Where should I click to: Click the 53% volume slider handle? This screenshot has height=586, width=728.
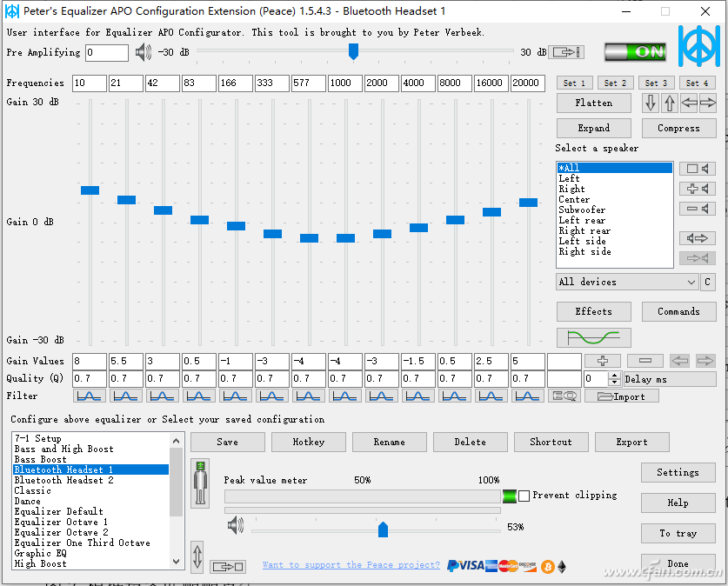tap(383, 529)
